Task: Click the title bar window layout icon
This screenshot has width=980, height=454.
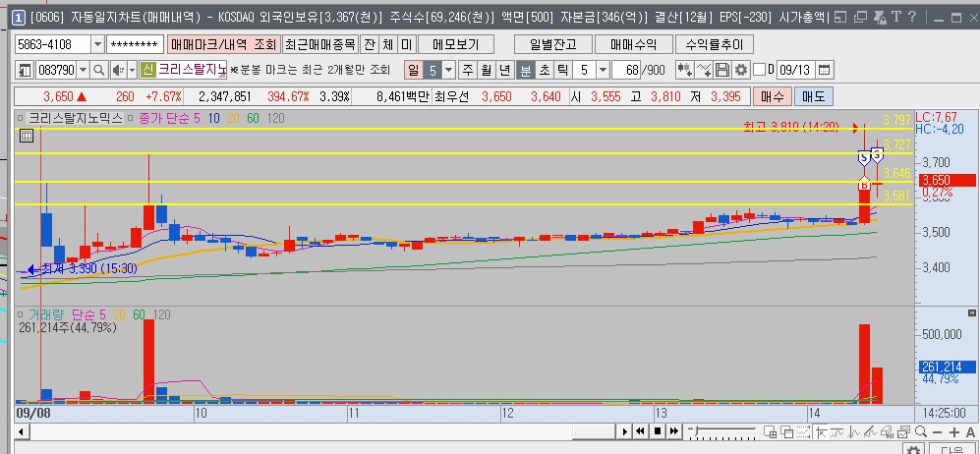Action: point(841,18)
